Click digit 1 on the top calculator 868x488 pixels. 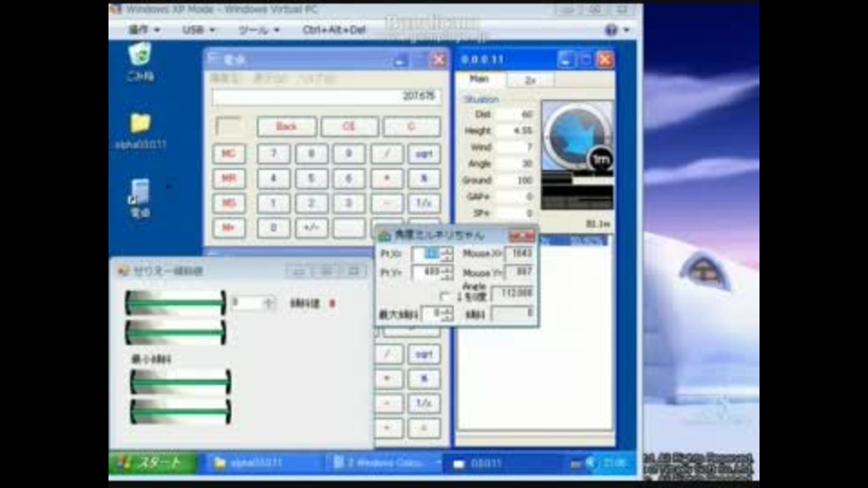(x=273, y=203)
